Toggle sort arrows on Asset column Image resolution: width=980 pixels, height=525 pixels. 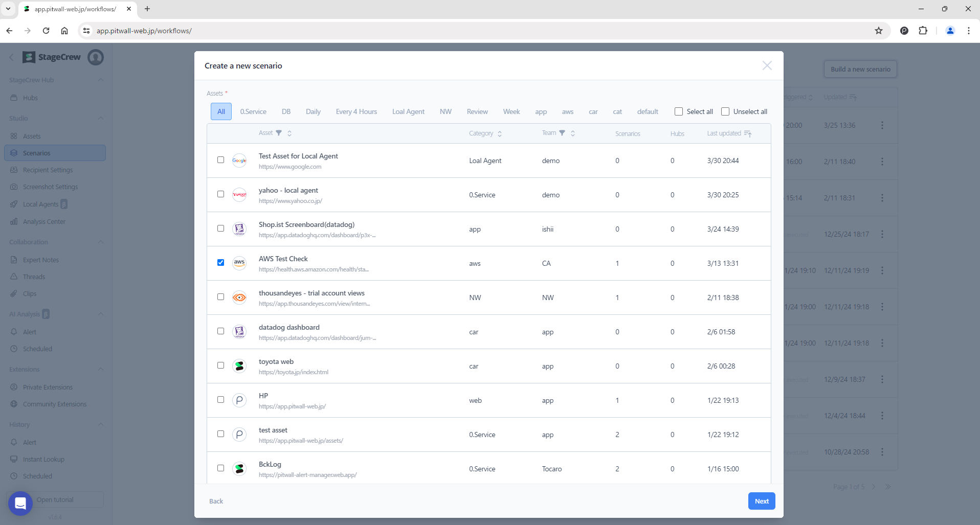pos(289,133)
